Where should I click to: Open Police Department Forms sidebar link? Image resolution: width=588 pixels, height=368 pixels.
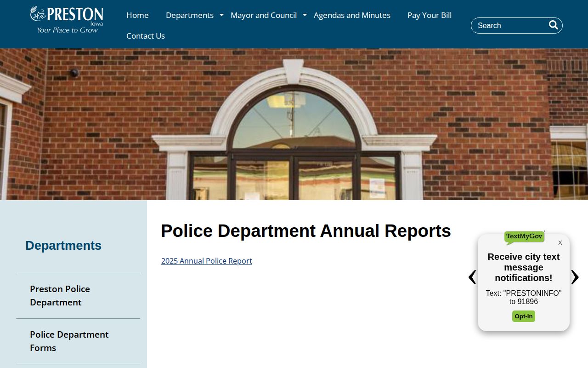click(x=78, y=341)
